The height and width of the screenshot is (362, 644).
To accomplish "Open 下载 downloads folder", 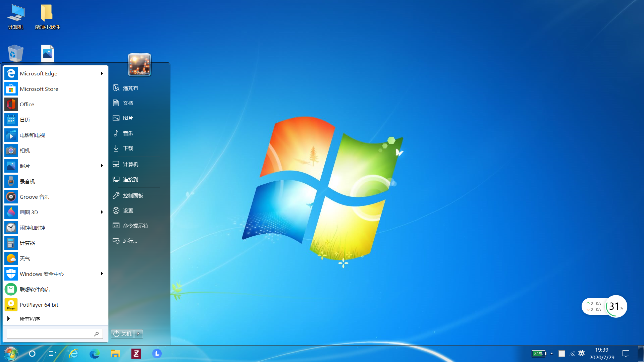I will click(x=136, y=148).
